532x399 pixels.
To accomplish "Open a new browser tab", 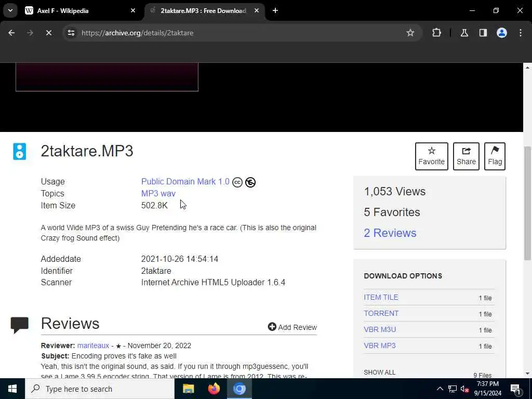I will coord(275,11).
